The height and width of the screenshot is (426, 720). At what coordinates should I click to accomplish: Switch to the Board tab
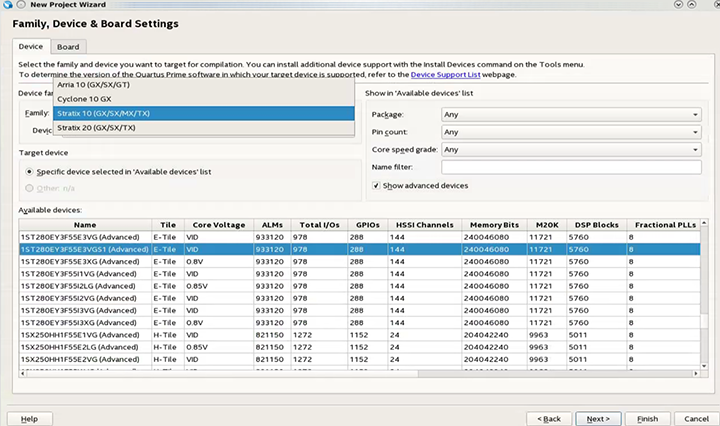68,47
